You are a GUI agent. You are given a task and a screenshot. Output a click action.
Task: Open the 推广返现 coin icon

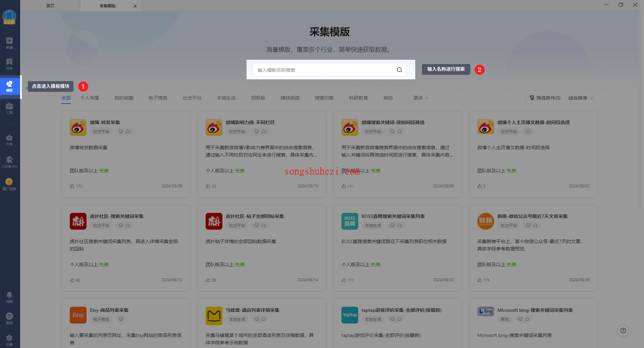[x=9, y=184]
